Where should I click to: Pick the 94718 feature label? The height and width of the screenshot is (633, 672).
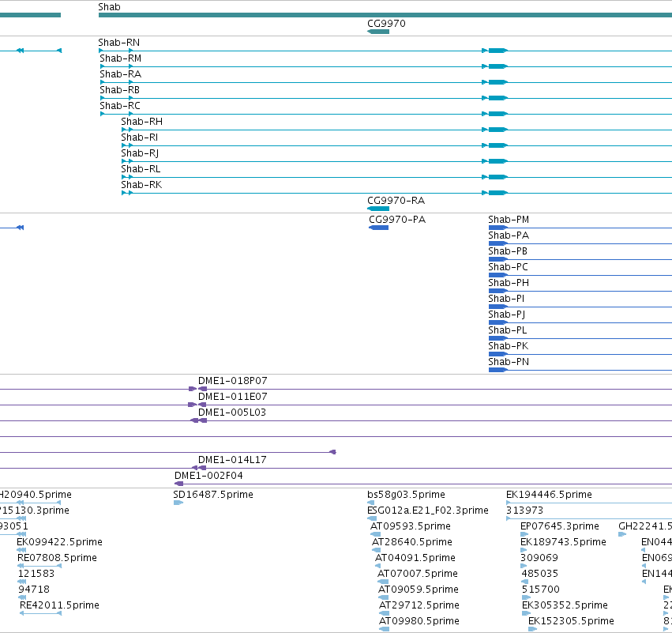[34, 590]
